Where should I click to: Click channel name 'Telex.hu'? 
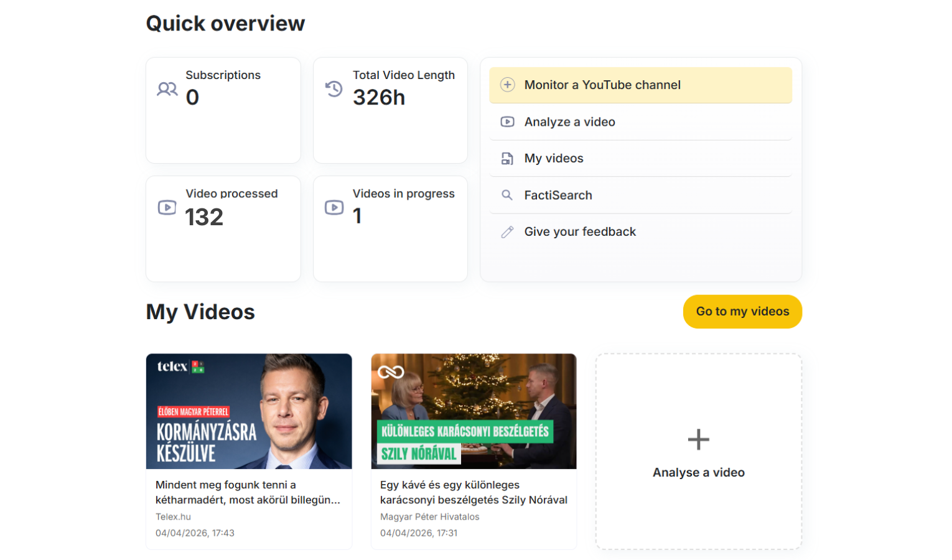point(173,516)
